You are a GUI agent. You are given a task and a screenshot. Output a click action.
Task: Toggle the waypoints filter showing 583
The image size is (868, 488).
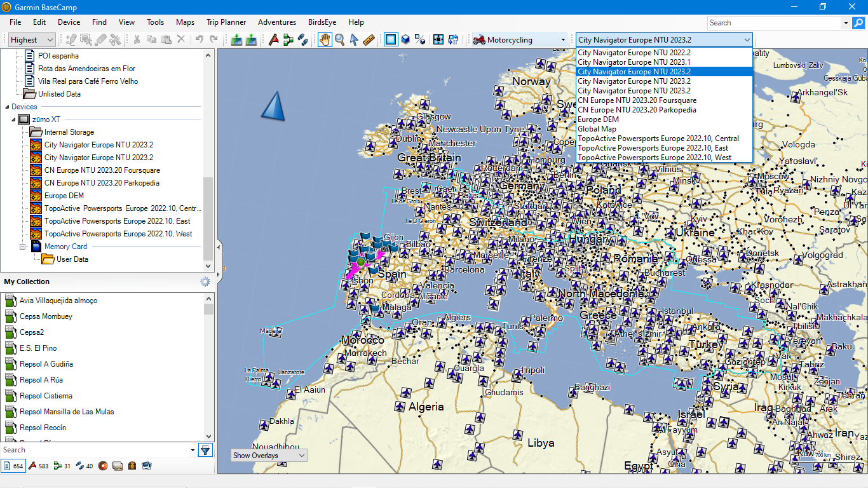[x=38, y=466]
